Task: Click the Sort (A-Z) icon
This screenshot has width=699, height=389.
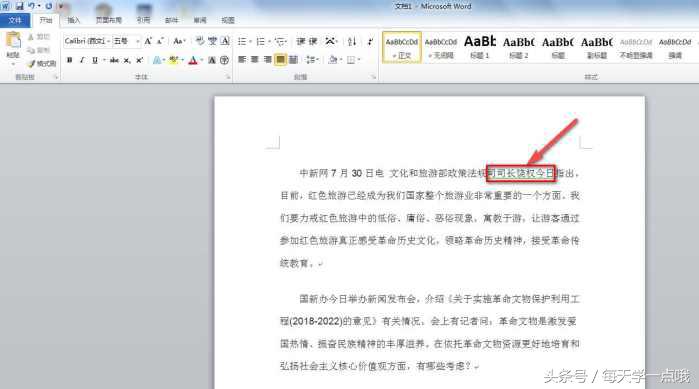Action: pyautogui.click(x=352, y=41)
